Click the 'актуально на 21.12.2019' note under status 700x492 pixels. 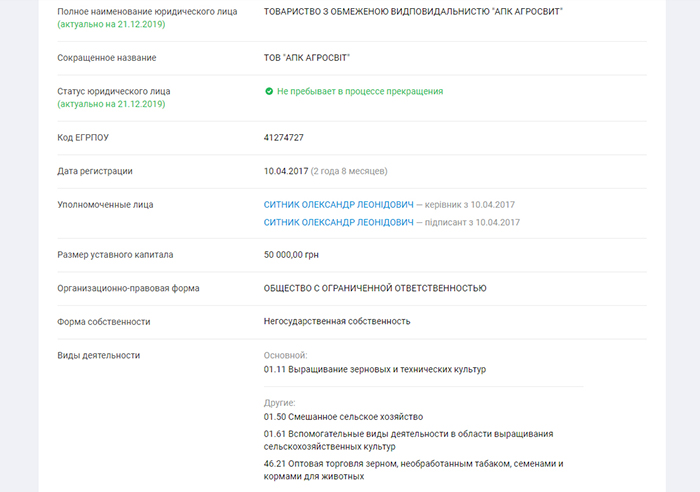pyautogui.click(x=111, y=104)
